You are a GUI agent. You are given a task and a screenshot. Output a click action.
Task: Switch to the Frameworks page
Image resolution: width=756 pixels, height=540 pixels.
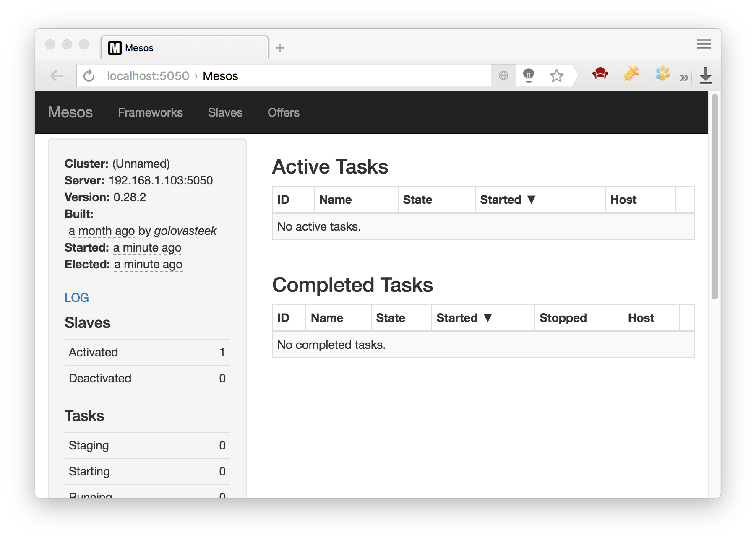click(150, 112)
